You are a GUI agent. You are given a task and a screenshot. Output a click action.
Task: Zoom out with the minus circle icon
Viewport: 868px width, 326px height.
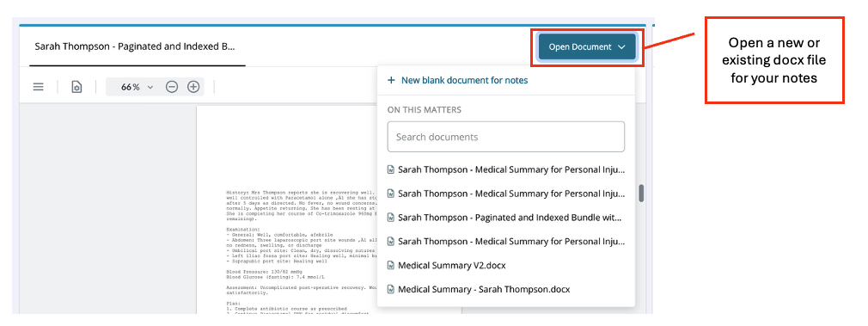pos(172,87)
